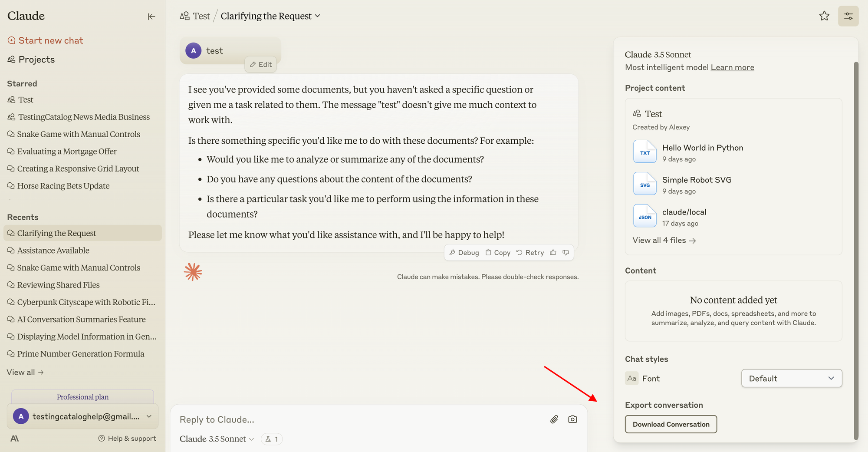Click the Anthropic logo in sidebar footer

(x=15, y=439)
